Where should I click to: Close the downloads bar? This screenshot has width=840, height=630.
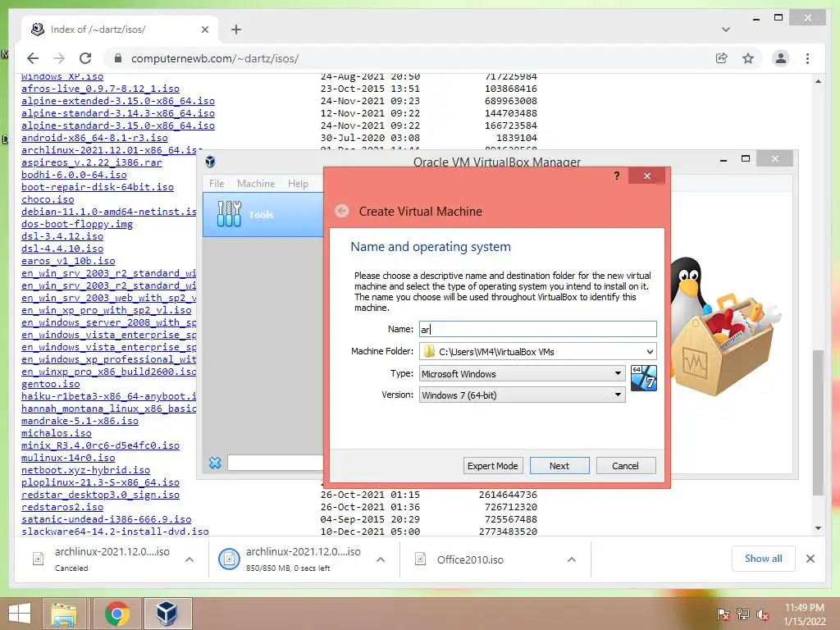810,559
